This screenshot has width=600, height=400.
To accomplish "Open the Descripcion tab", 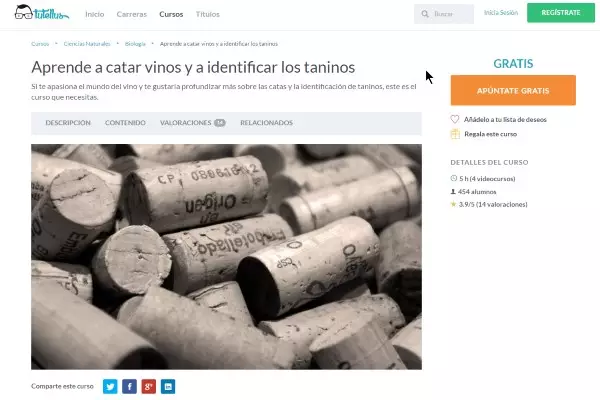I will point(68,122).
